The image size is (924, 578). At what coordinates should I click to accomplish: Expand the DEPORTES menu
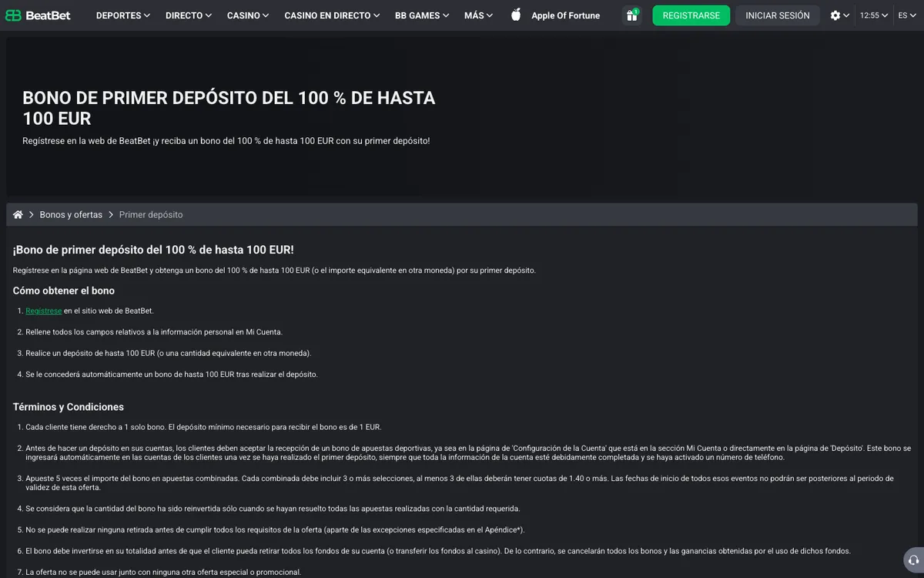(123, 15)
